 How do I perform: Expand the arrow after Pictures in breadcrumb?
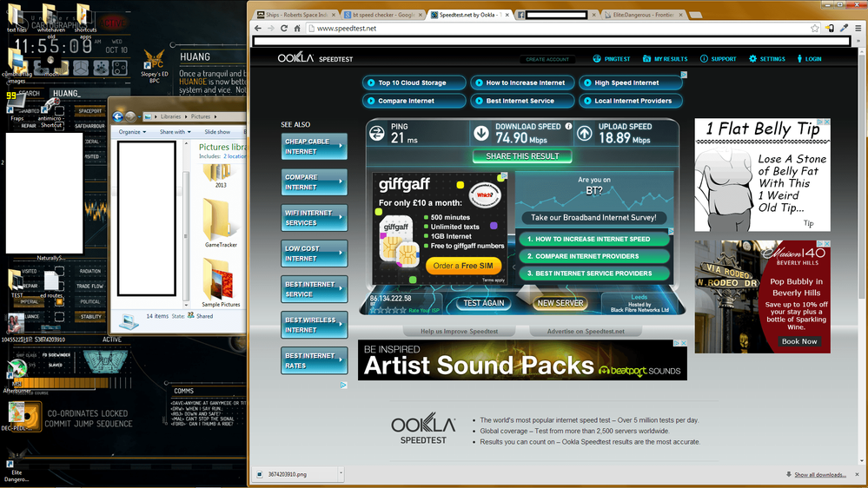pyautogui.click(x=215, y=116)
